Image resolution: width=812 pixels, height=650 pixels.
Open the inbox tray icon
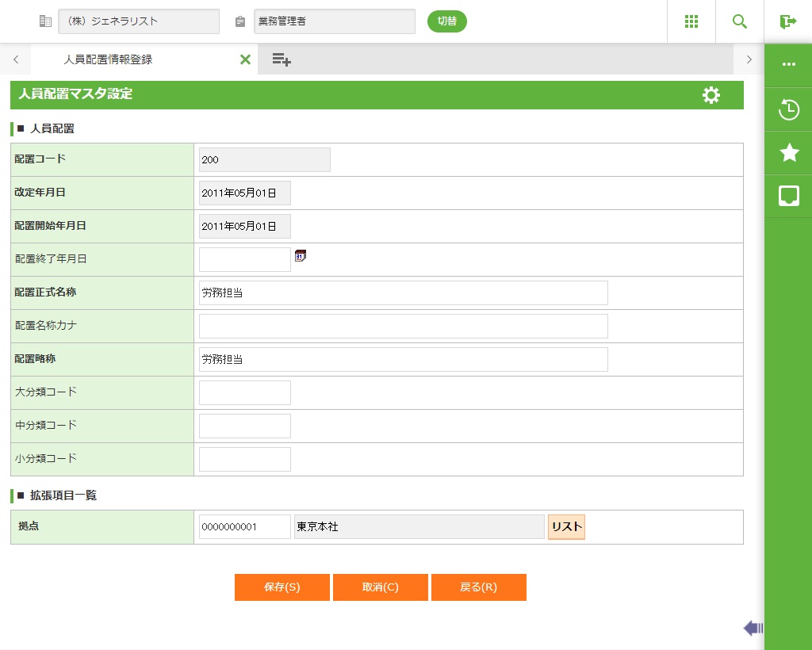[x=789, y=196]
